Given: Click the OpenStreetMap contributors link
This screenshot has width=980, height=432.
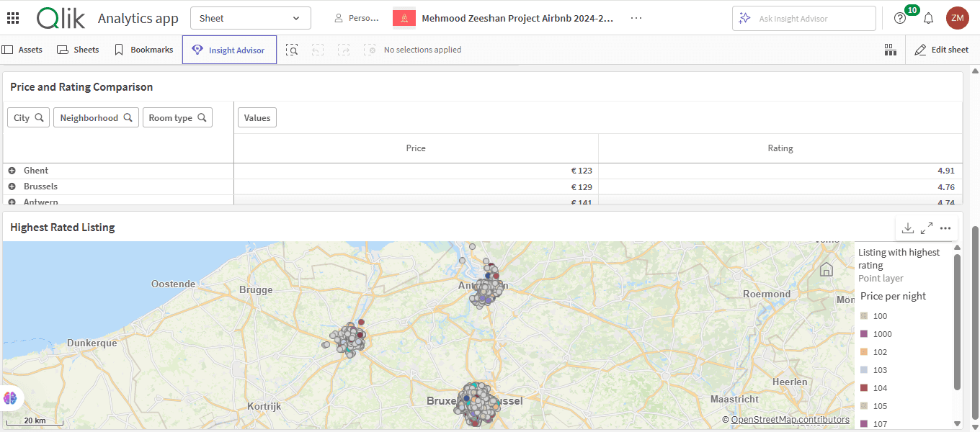Looking at the screenshot, I should tap(790, 420).
